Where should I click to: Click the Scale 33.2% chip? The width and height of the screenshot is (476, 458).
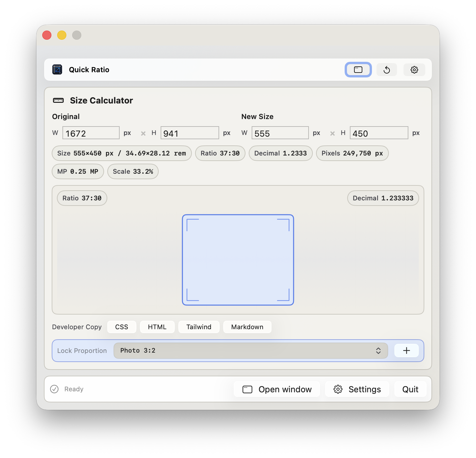click(x=133, y=171)
